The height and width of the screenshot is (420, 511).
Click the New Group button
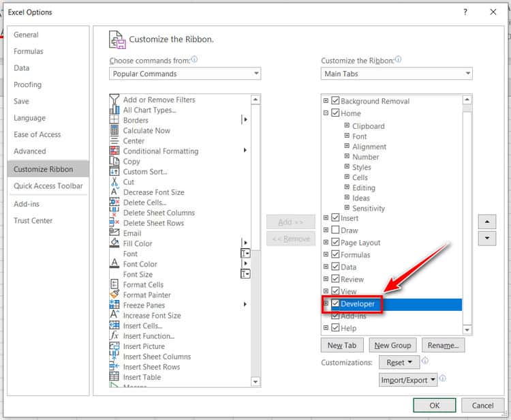(x=392, y=346)
